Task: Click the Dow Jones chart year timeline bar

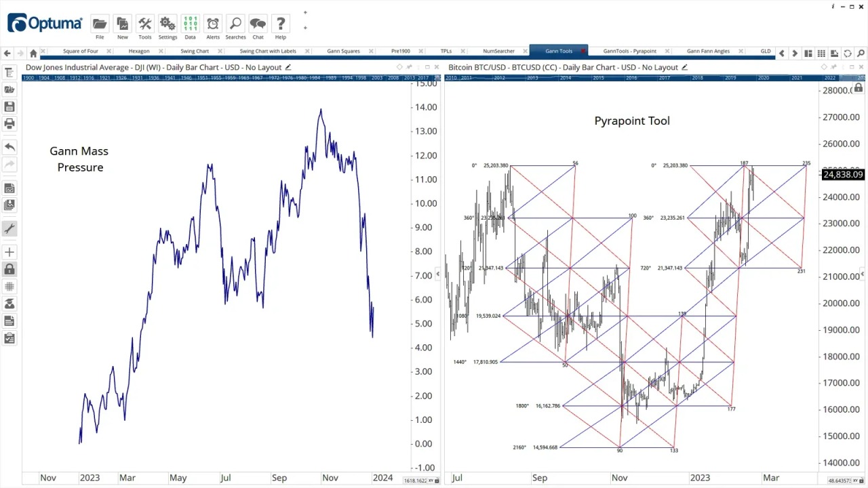Action: [230, 78]
